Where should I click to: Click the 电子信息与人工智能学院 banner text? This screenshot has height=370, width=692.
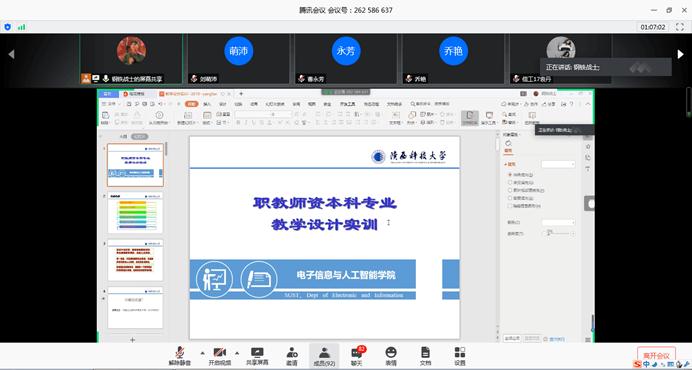point(346,275)
